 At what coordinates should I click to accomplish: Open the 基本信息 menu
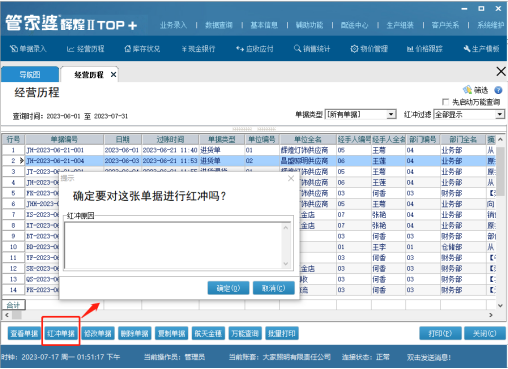pos(264,25)
